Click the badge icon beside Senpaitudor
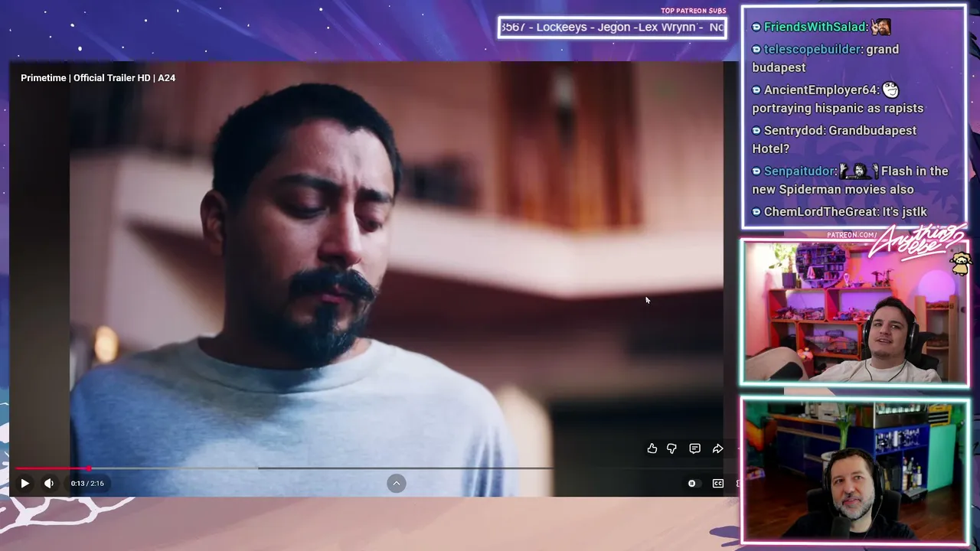The image size is (980, 551). point(756,171)
